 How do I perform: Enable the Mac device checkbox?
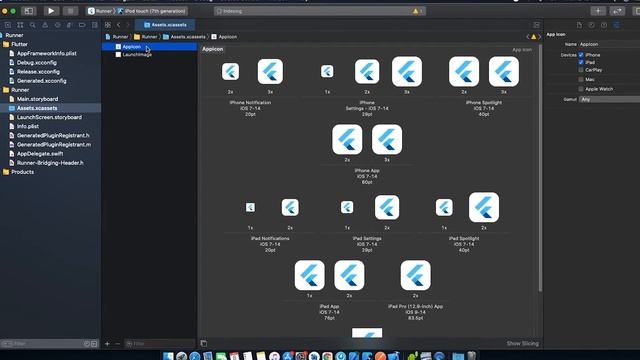(x=581, y=80)
